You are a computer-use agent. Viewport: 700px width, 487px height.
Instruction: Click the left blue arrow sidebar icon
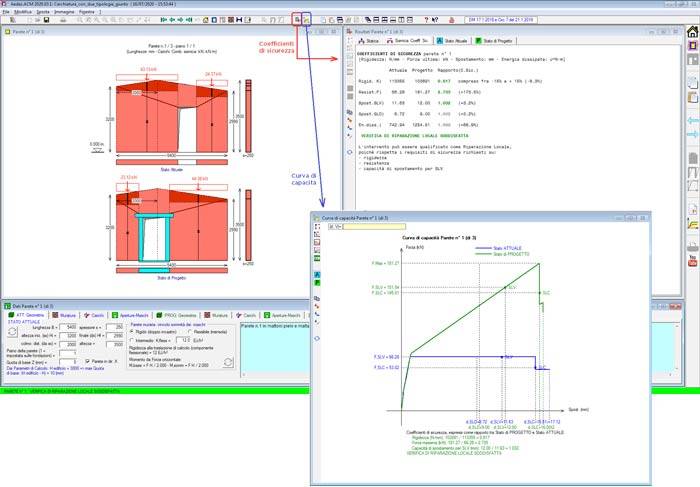pos(692,121)
